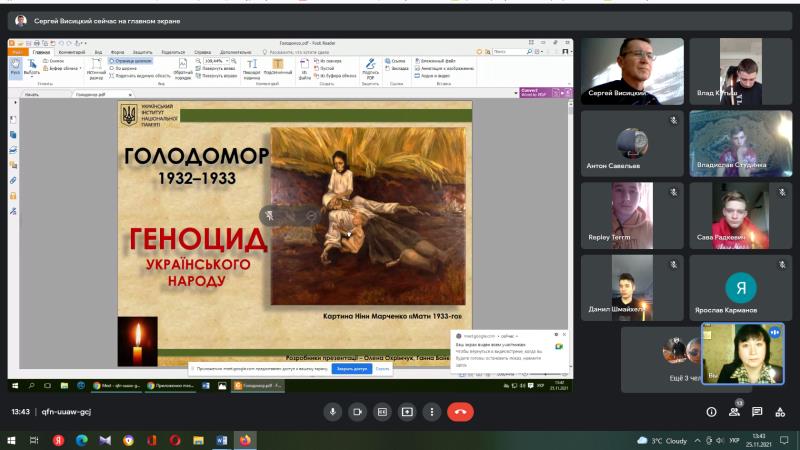Select Сергей Висицкий video tile
800x450 pixels.
632,71
